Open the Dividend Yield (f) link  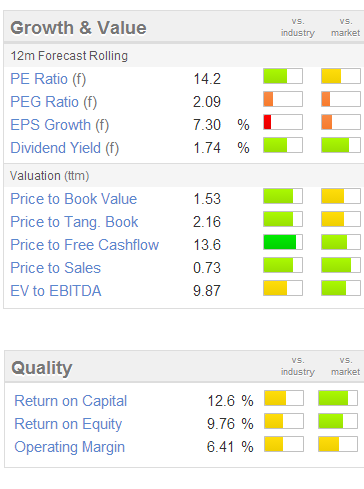click(65, 148)
